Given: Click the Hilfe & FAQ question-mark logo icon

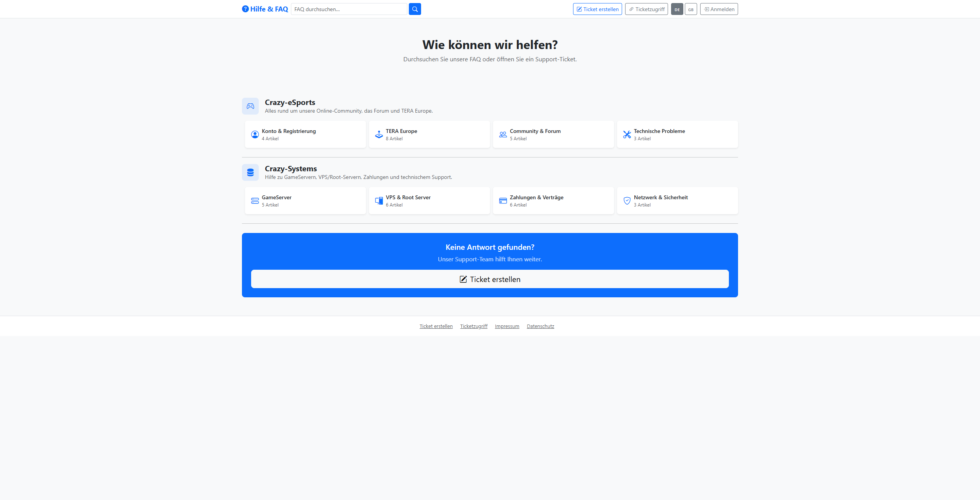Looking at the screenshot, I should (x=245, y=9).
